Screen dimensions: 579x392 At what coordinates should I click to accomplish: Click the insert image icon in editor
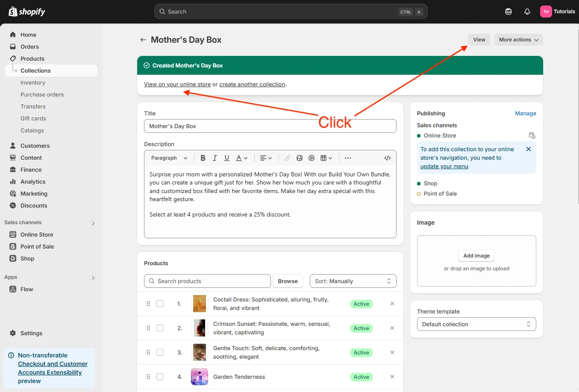pyautogui.click(x=300, y=158)
